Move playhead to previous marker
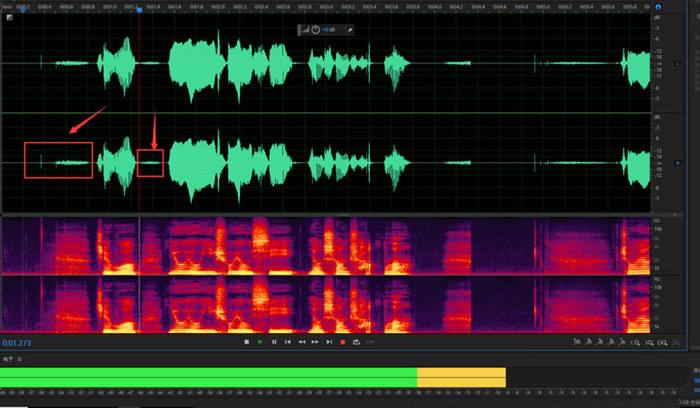Image resolution: width=700 pixels, height=408 pixels. click(x=288, y=342)
